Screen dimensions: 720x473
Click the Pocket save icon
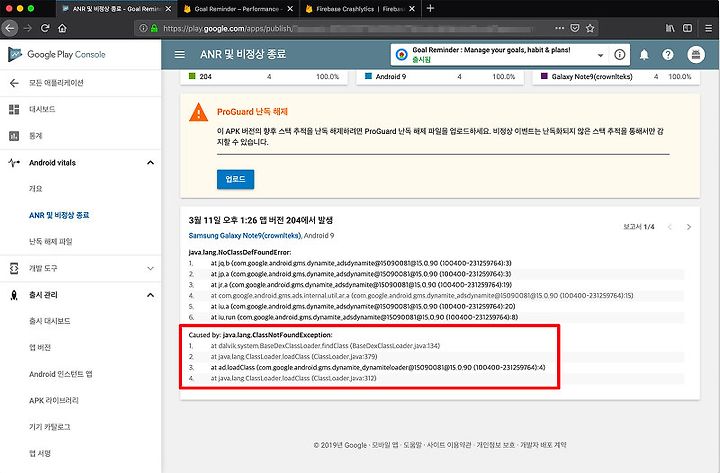(x=574, y=28)
